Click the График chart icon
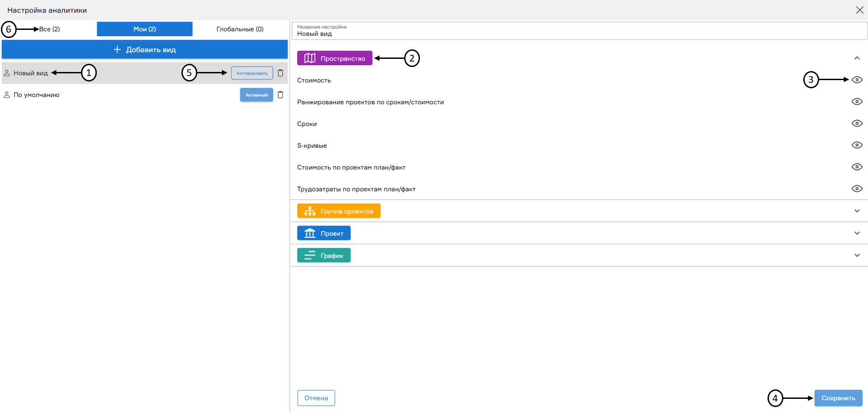868x412 pixels. pos(310,255)
